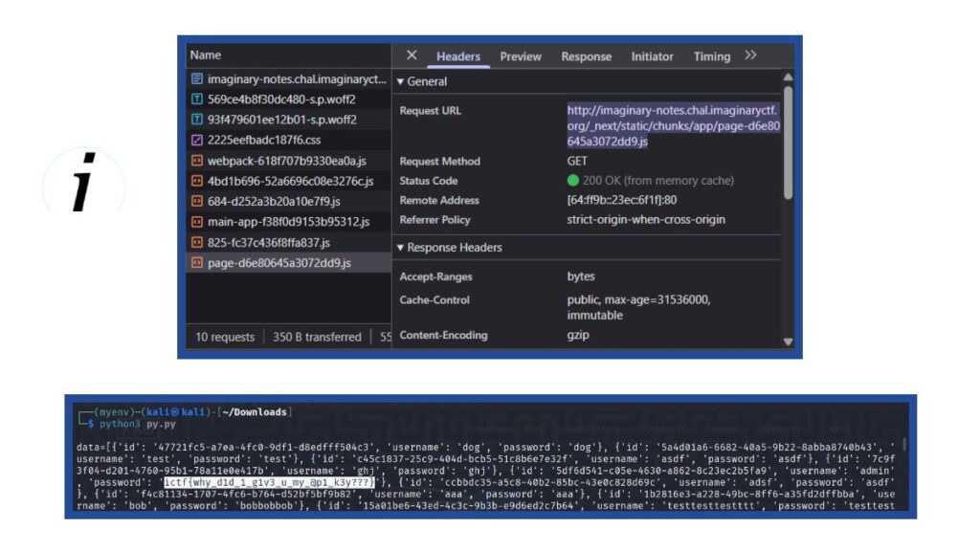This screenshot has height=551, width=980.
Task: Select the Initiator tab
Action: click(652, 56)
